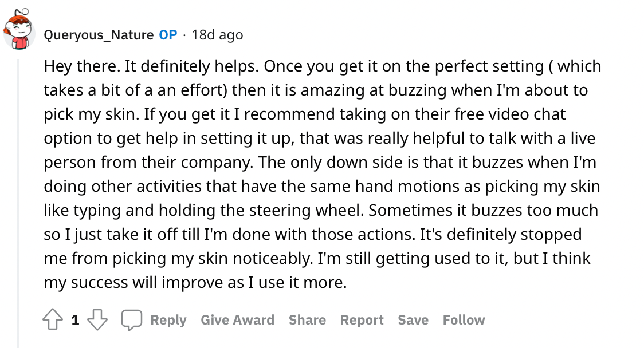The height and width of the screenshot is (348, 644).
Task: Click the speech bubble reply icon
Action: 131,320
